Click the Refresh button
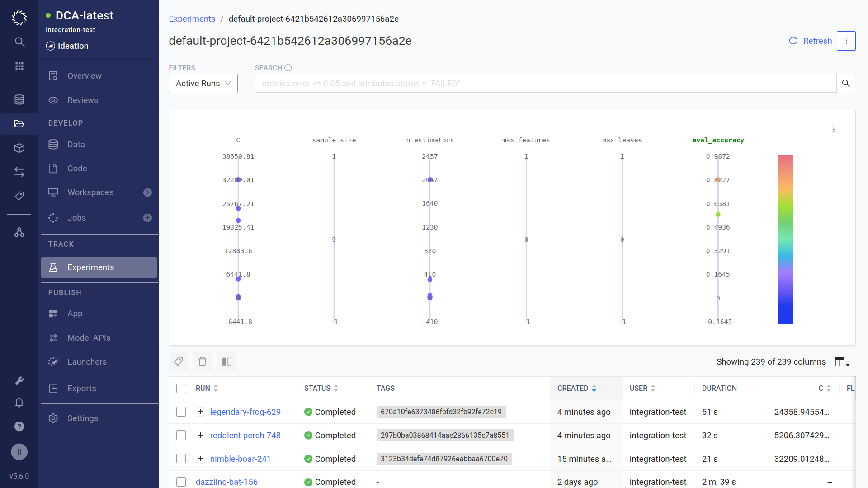The height and width of the screenshot is (488, 868). coord(811,41)
